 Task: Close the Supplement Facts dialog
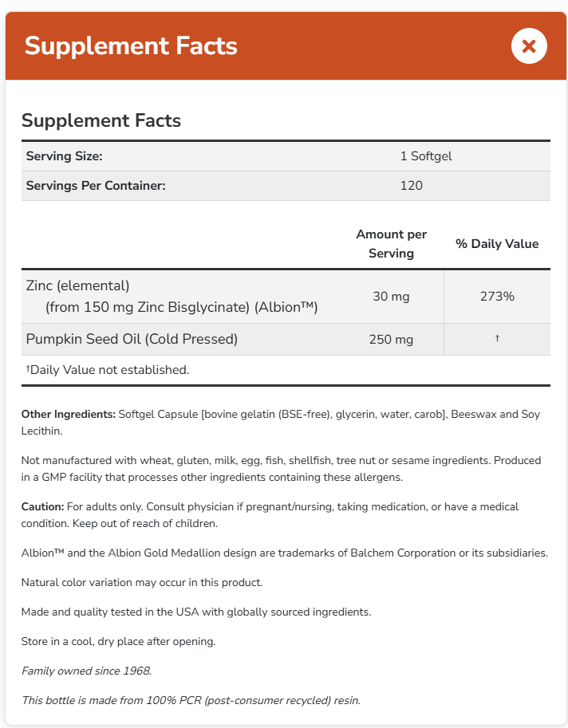coord(528,45)
